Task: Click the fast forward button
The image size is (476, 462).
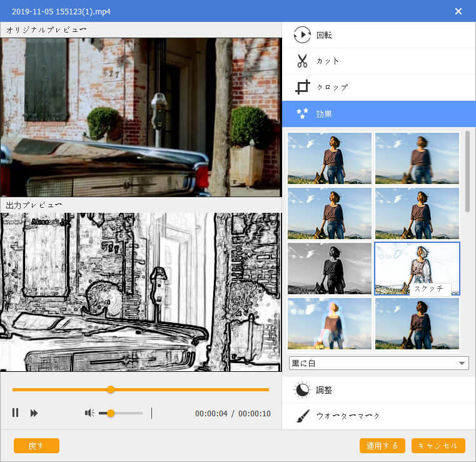Action: (34, 413)
